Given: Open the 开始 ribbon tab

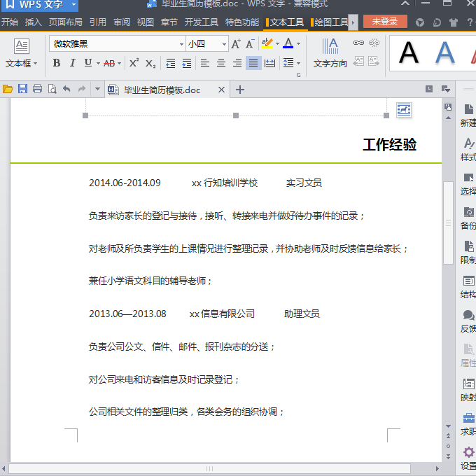Looking at the screenshot, I should [9, 22].
